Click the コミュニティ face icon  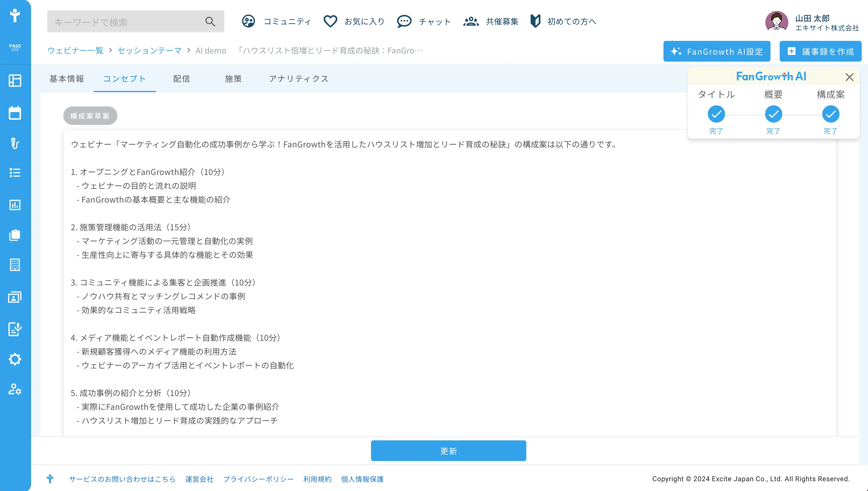pos(248,21)
